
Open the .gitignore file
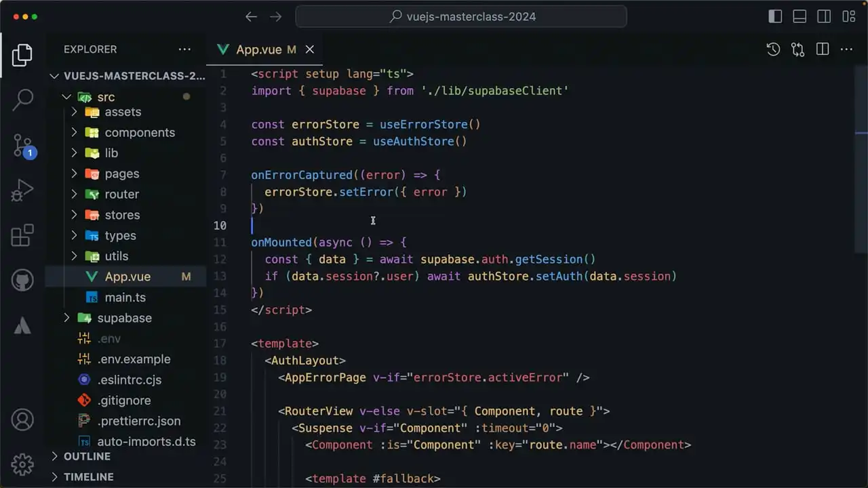coord(125,401)
